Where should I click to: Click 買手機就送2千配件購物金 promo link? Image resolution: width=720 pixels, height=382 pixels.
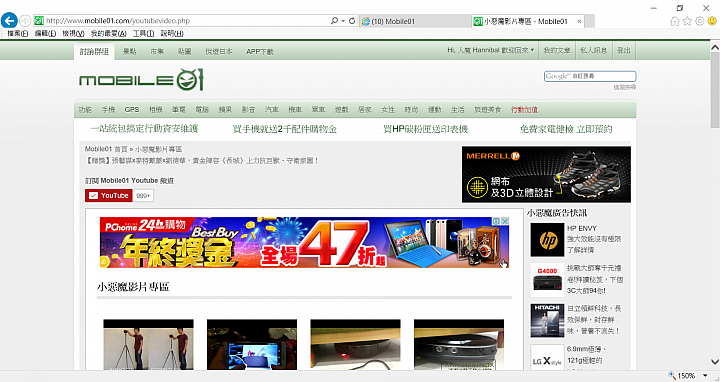coord(285,129)
